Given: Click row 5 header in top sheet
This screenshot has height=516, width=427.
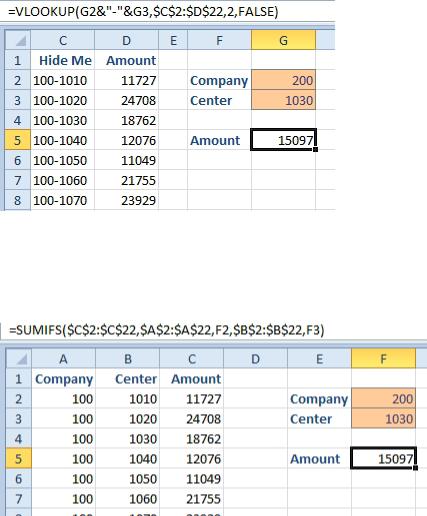Looking at the screenshot, I should tap(18, 140).
